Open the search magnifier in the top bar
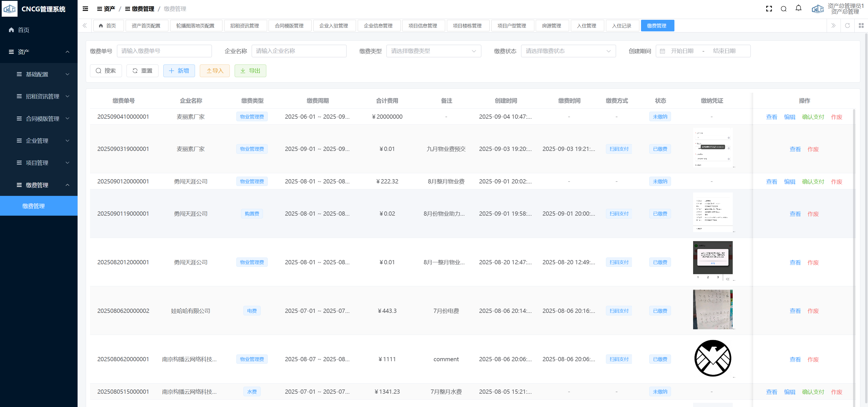868x407 pixels. click(783, 9)
